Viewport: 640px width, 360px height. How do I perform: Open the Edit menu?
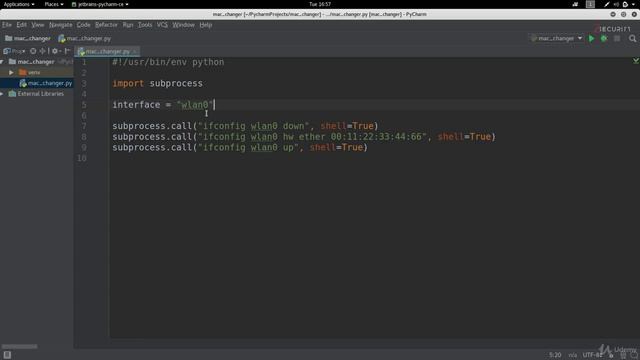click(x=21, y=25)
